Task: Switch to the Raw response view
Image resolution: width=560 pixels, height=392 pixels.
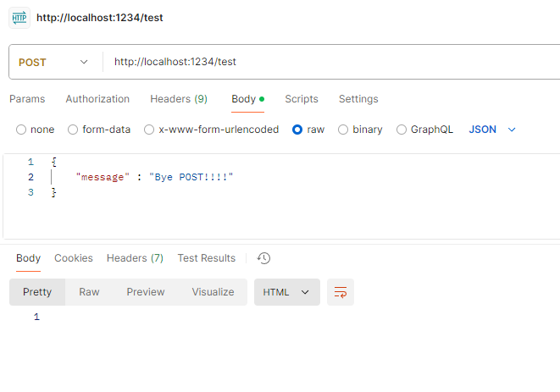Action: [89, 292]
